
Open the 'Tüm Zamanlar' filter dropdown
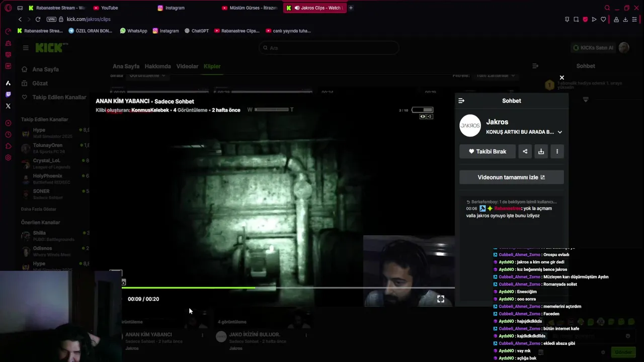coord(496,75)
